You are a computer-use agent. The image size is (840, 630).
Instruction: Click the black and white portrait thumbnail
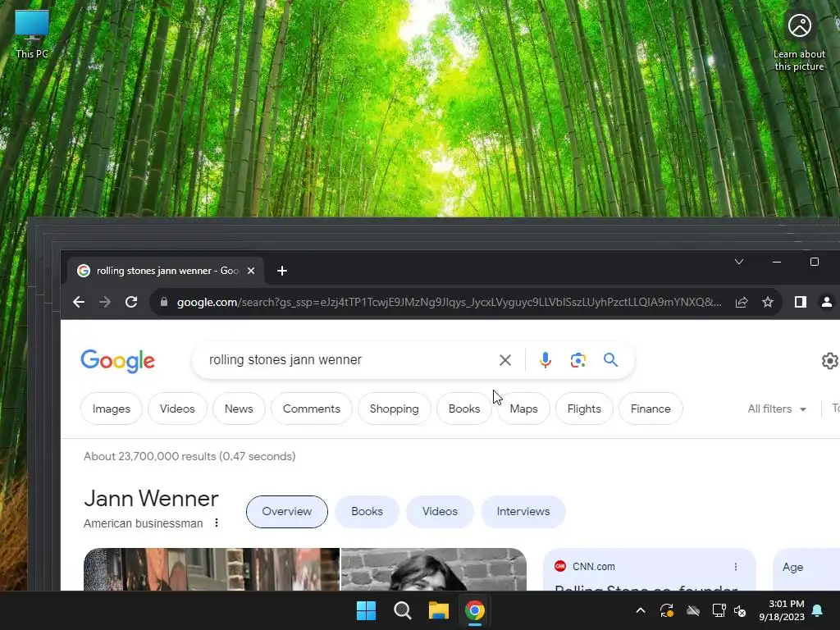(434, 569)
